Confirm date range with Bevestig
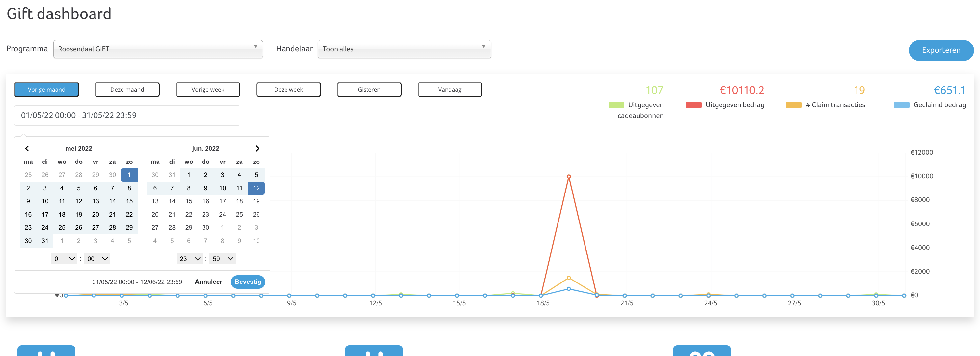980x356 pixels. click(248, 282)
